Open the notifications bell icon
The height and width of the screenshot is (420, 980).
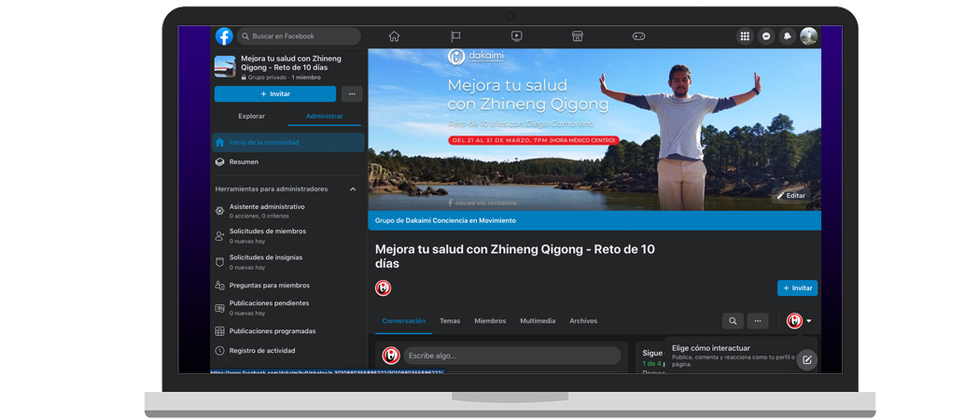point(788,36)
